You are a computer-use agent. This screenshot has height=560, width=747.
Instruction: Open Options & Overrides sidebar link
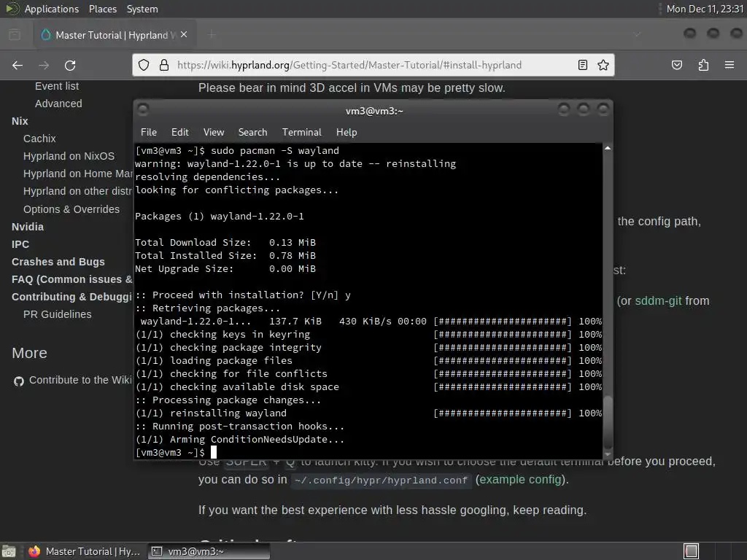[71, 209]
